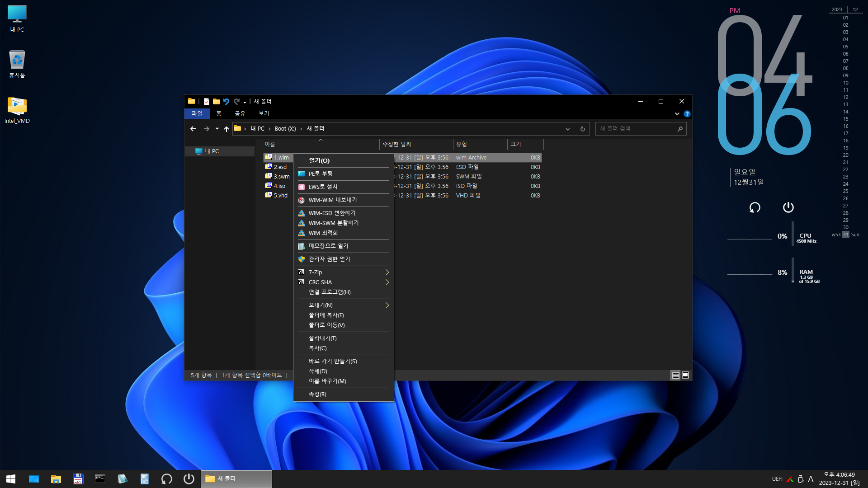The height and width of the screenshot is (488, 868).
Task: Select the 4.iso file
Action: coord(279,186)
